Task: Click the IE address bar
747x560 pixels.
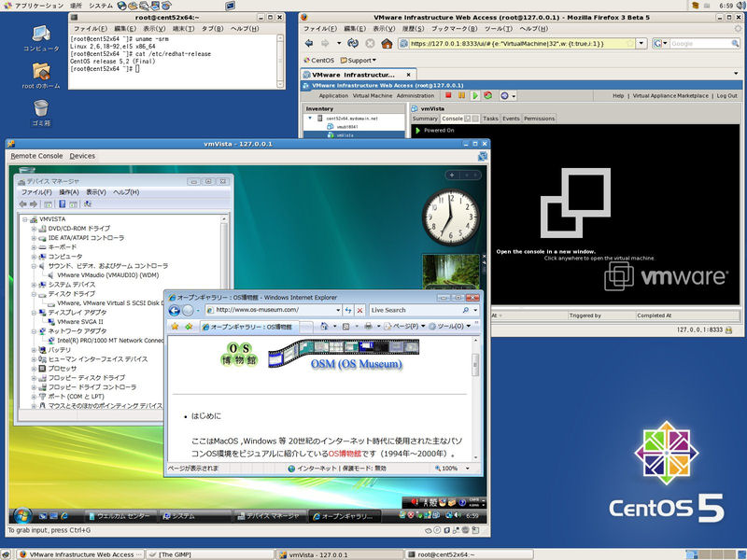Action: pos(273,311)
